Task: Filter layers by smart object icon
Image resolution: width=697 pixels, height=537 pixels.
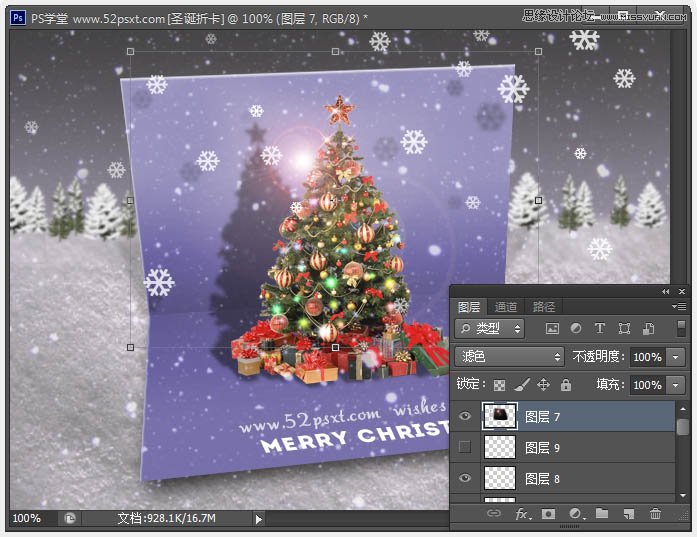Action: click(x=648, y=329)
